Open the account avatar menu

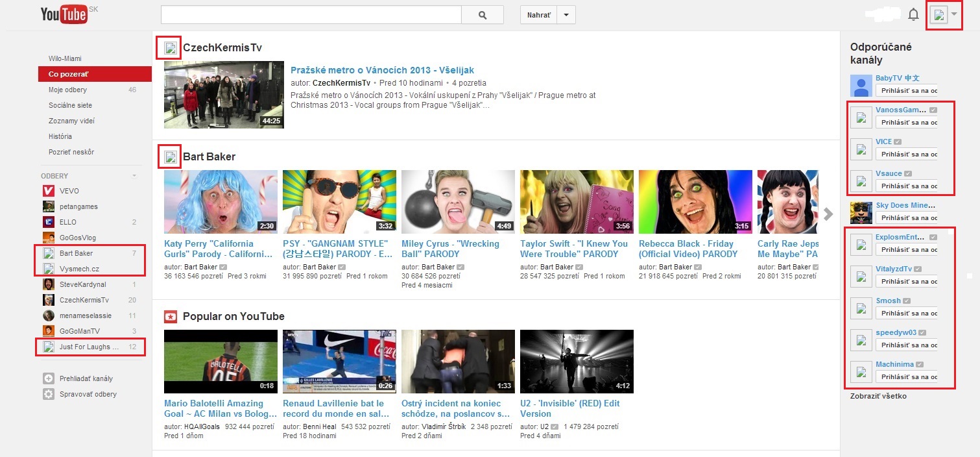tap(944, 15)
